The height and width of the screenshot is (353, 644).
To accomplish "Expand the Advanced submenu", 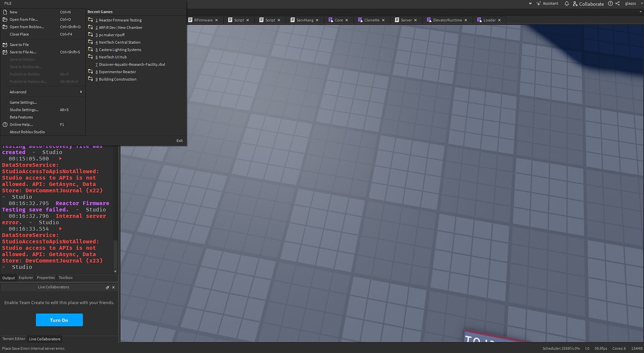I will pyautogui.click(x=43, y=92).
